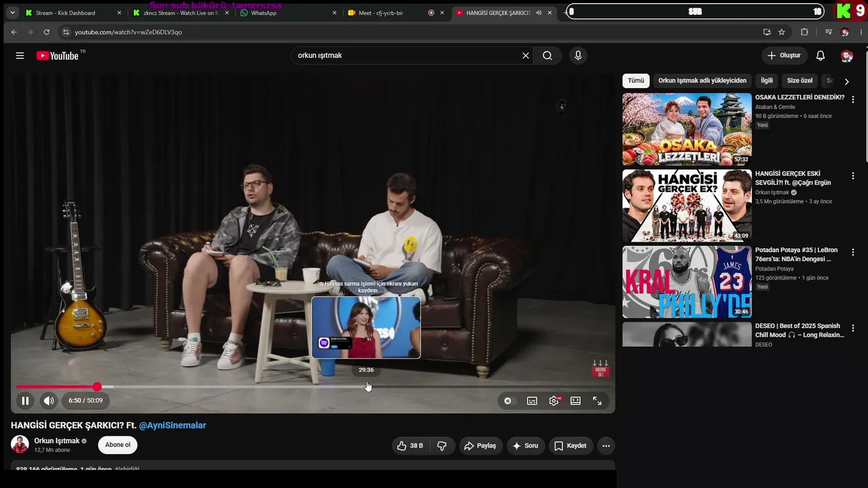Click the Chrome profile avatar

click(x=845, y=32)
